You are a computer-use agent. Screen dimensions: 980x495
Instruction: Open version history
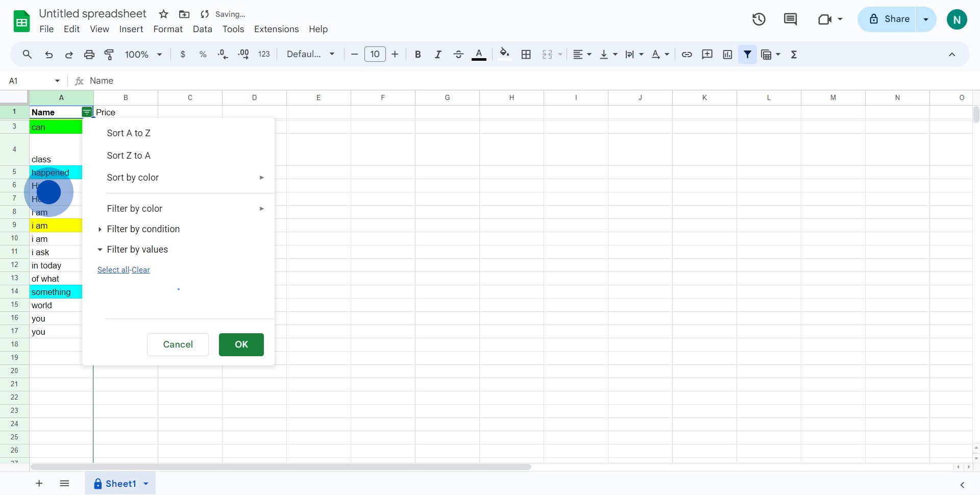(x=759, y=19)
